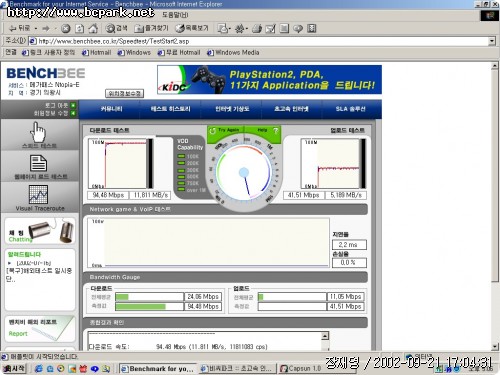Expand the Forward button dropdown arrow
Screen dimensions: 500x375
click(55, 29)
